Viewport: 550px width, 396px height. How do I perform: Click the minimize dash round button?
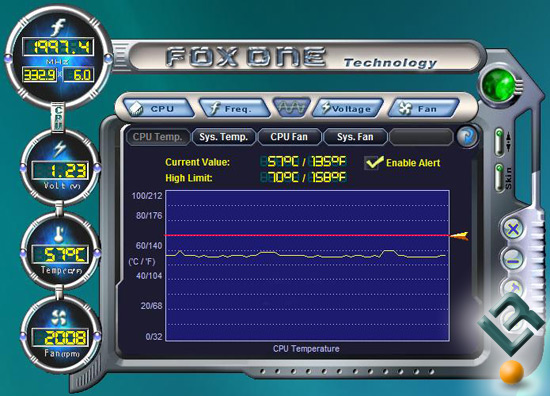512,260
